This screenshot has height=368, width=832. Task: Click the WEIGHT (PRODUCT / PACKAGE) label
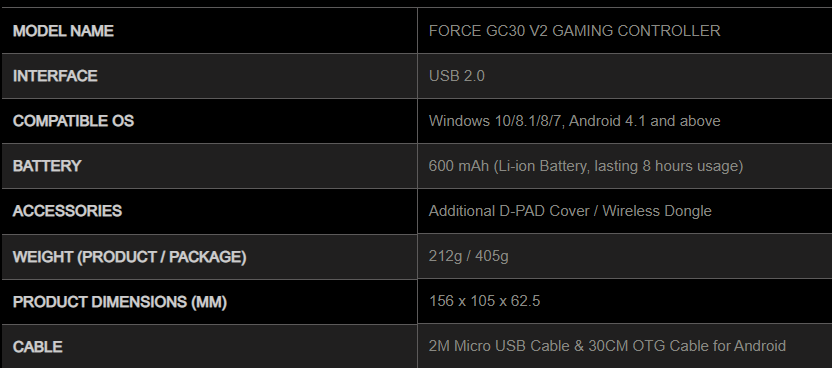click(129, 257)
